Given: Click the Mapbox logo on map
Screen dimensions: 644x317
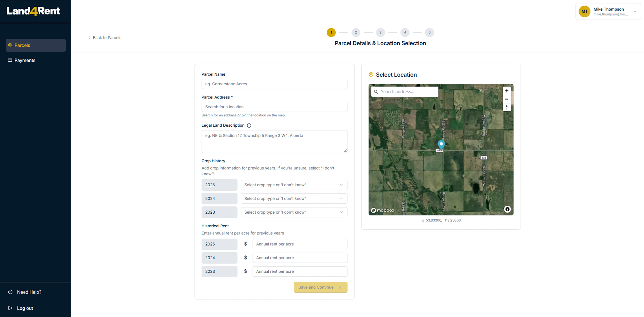Looking at the screenshot, I should (383, 210).
